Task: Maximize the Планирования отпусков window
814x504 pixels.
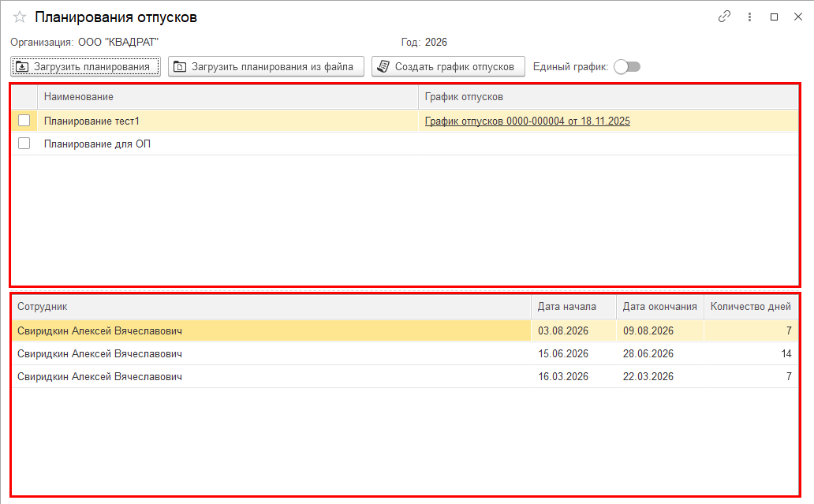Action: click(774, 17)
